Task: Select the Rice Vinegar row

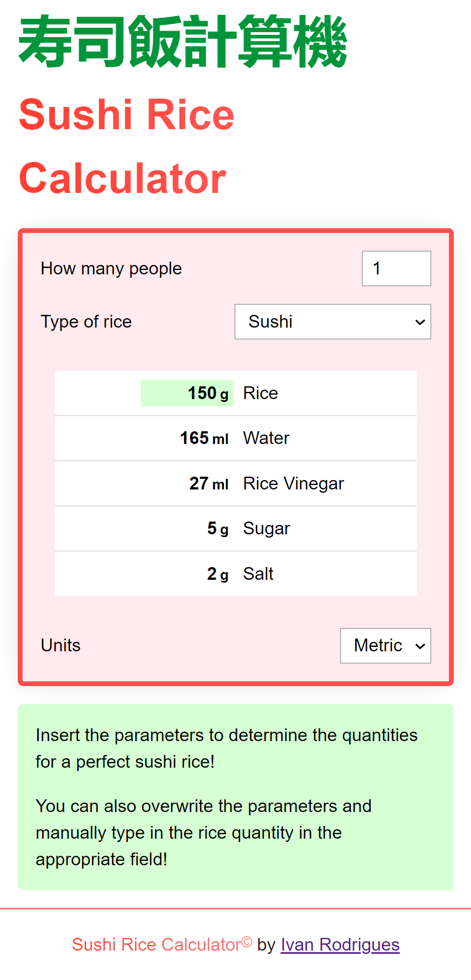Action: click(235, 483)
